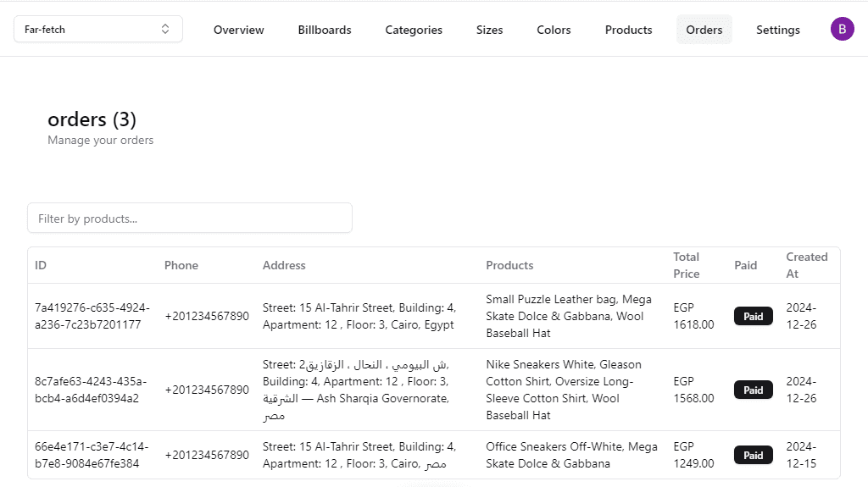Open the Far-fetch store switcher dropdown

pyautogui.click(x=98, y=29)
